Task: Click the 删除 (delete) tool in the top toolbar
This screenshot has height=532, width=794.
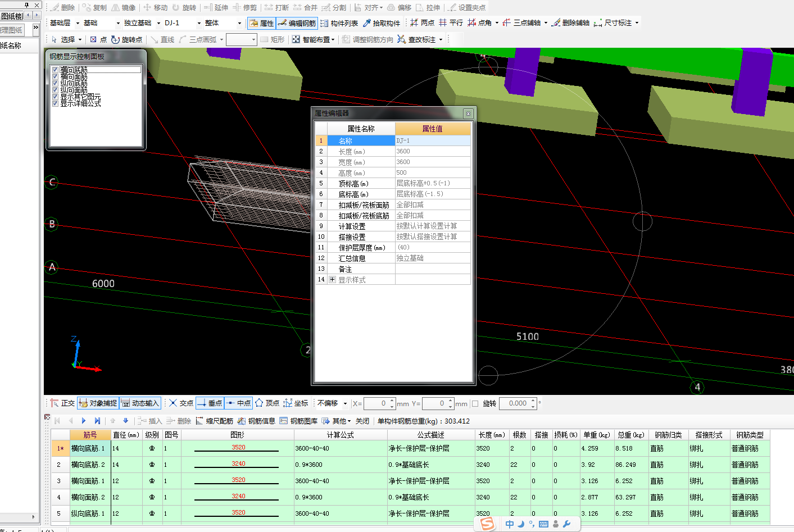Action: click(x=62, y=7)
